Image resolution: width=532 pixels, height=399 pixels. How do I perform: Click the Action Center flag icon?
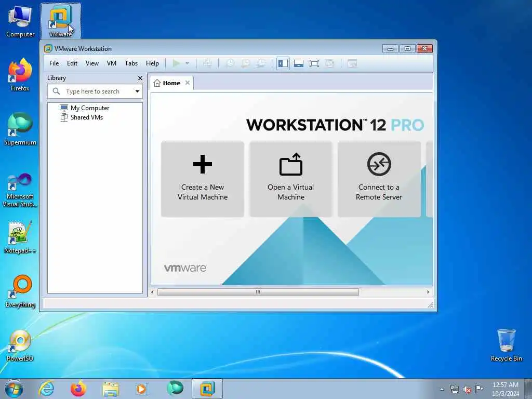479,389
